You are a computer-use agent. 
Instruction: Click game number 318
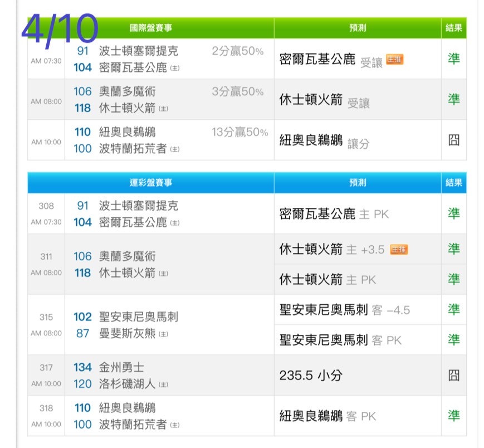[46, 408]
